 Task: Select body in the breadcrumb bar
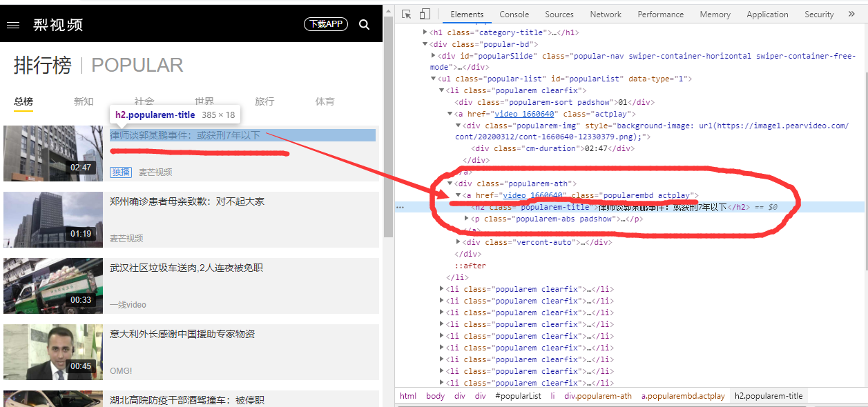click(x=435, y=396)
